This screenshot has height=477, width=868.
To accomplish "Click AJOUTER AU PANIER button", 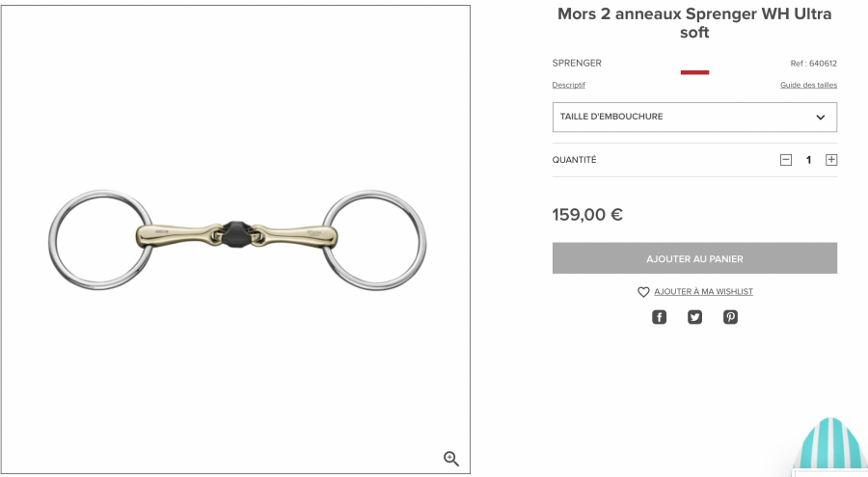I will [694, 258].
